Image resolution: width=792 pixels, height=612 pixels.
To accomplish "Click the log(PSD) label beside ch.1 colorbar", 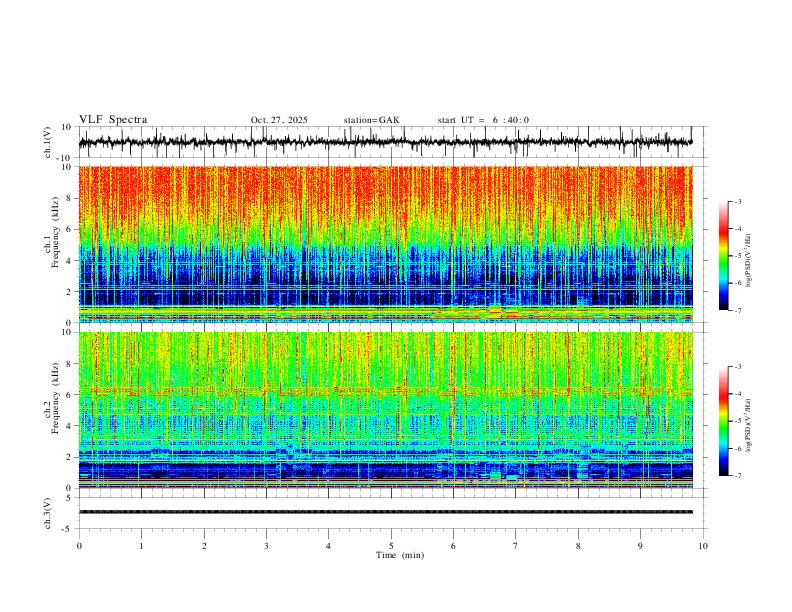I will [x=748, y=261].
